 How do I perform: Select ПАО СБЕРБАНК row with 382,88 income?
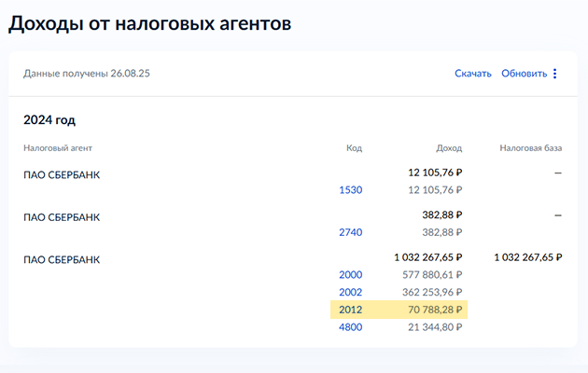tap(62, 217)
